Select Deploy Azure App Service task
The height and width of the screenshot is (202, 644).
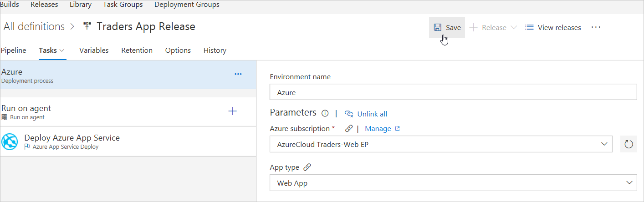(x=128, y=141)
